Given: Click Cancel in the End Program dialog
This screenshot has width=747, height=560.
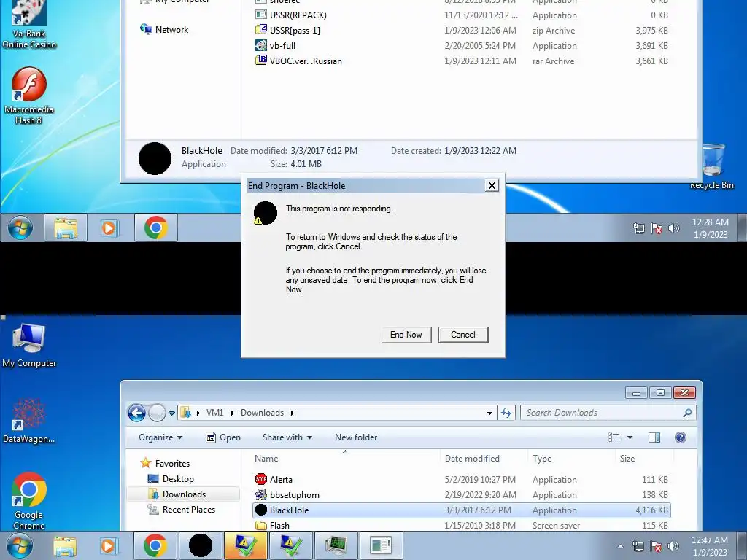Looking at the screenshot, I should pos(463,334).
